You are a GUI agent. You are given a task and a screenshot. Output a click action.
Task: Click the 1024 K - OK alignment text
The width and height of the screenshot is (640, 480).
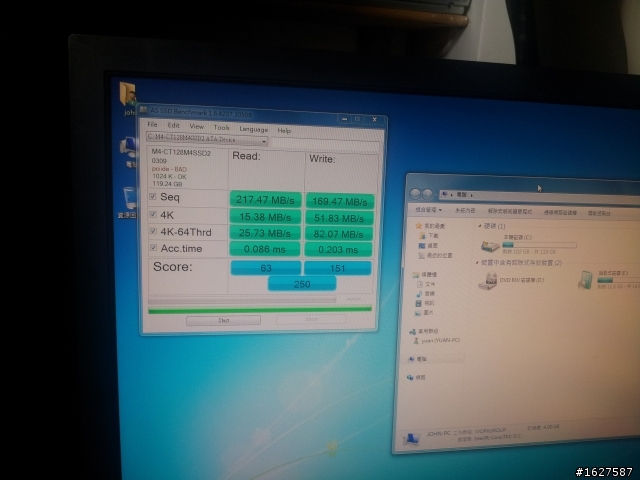coord(169,176)
